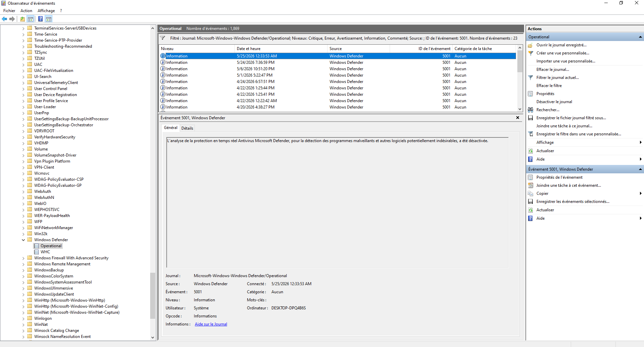Go back with the blue Back arrow
The image size is (644, 347).
tap(4, 19)
